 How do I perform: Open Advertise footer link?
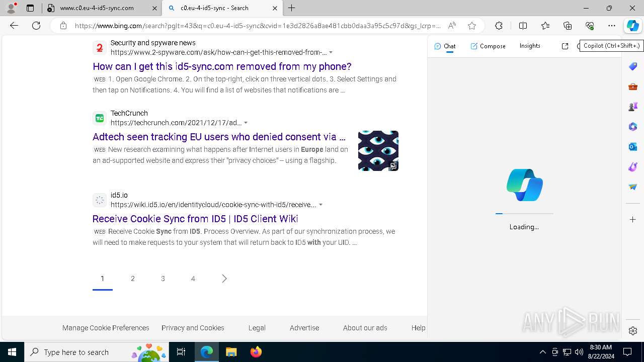click(304, 328)
